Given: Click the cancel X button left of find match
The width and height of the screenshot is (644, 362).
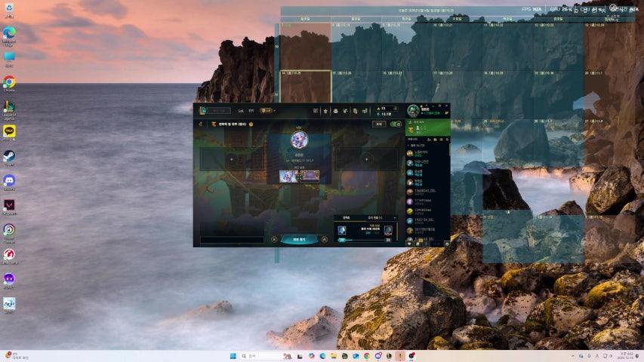Looking at the screenshot, I should [x=274, y=239].
